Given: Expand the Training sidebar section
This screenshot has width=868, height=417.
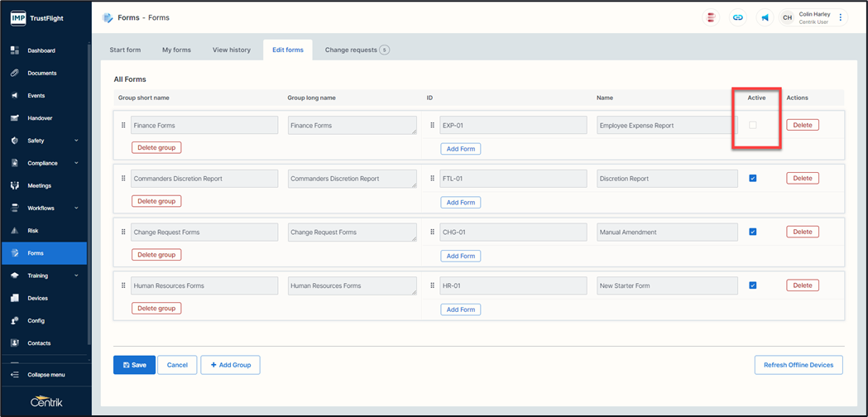Looking at the screenshot, I should [76, 276].
